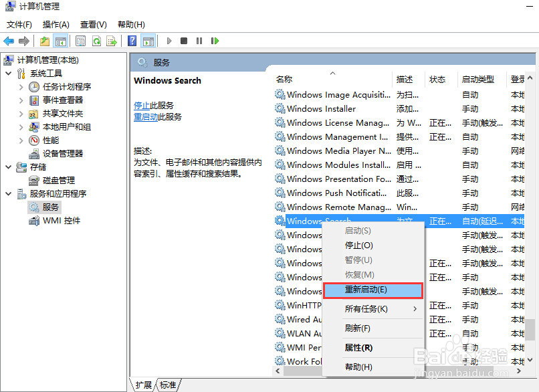Click the scrollbar down arrow
Screen dimensions: 539x392
[x=530, y=360]
